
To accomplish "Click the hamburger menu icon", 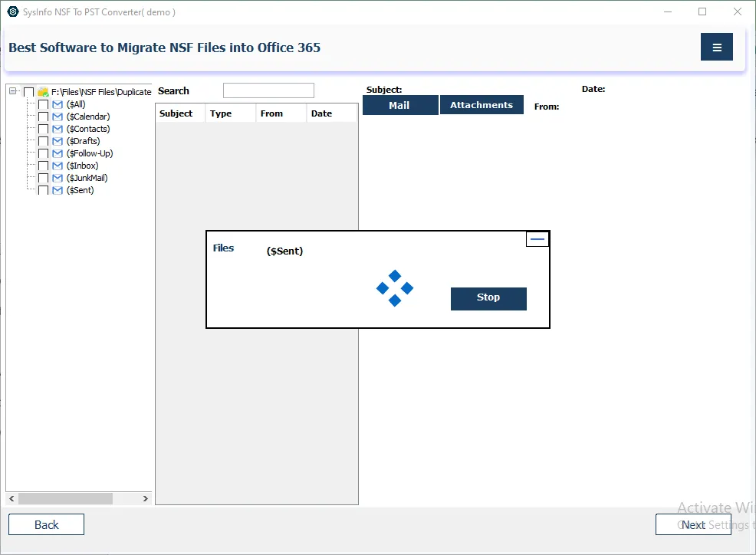I will tap(716, 48).
